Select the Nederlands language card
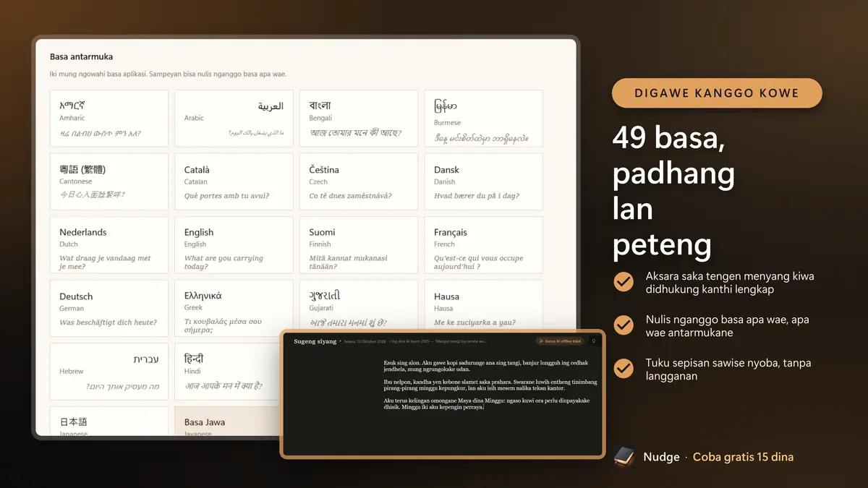The height and width of the screenshot is (488, 868). pyautogui.click(x=109, y=245)
